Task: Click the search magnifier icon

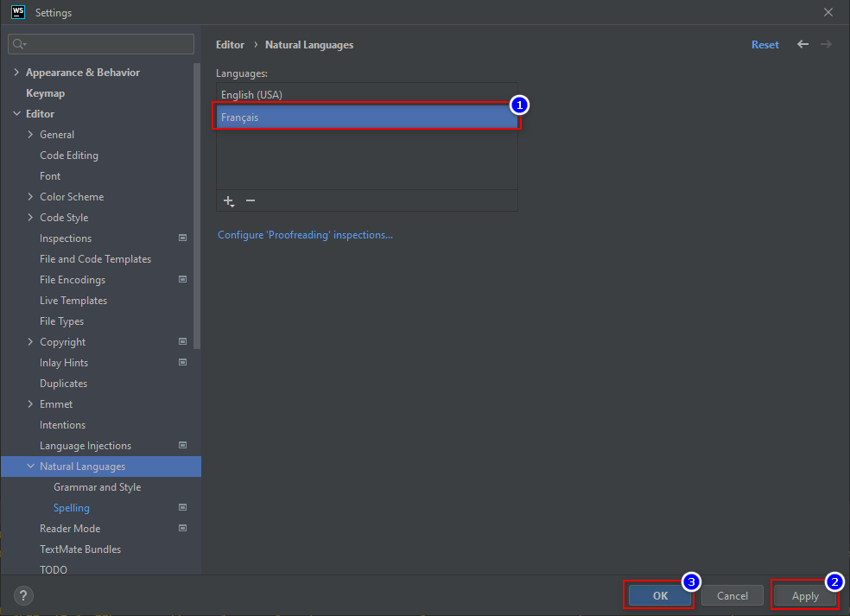Action: point(19,44)
